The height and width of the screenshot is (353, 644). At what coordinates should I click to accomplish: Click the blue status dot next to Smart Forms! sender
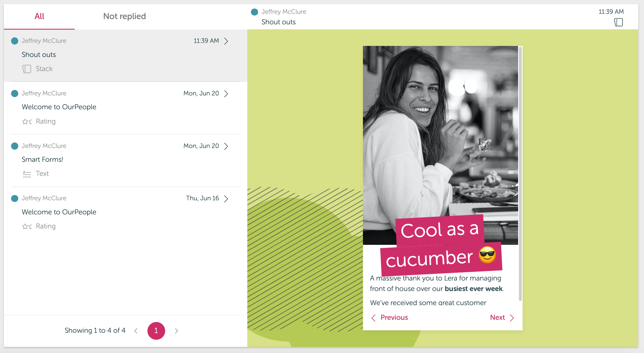coord(15,146)
